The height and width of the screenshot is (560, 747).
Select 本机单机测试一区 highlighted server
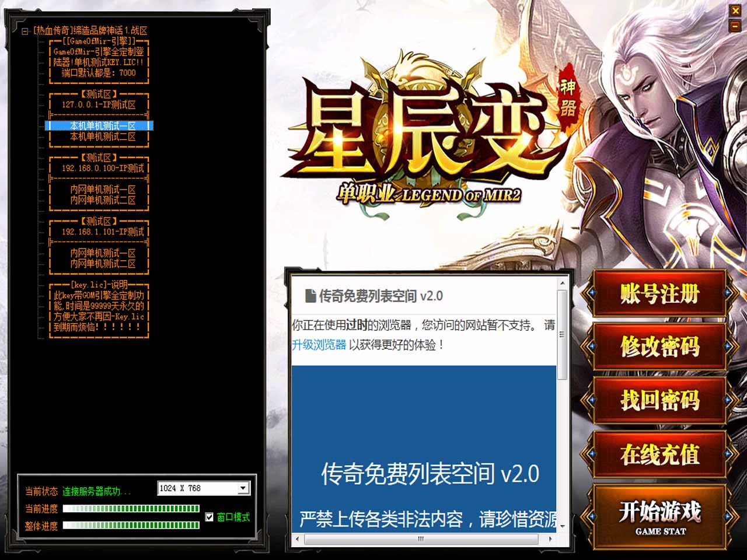[x=103, y=126]
